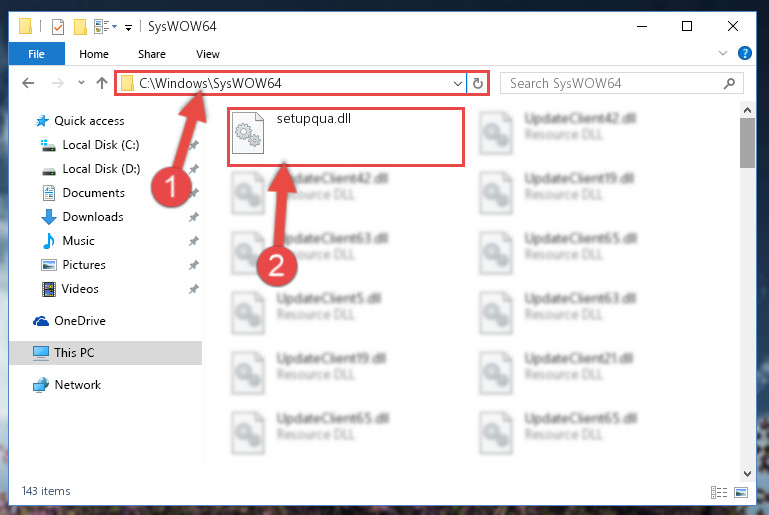Image resolution: width=769 pixels, height=515 pixels.
Task: Unpin the Downloads pin toggle
Action: tap(194, 217)
